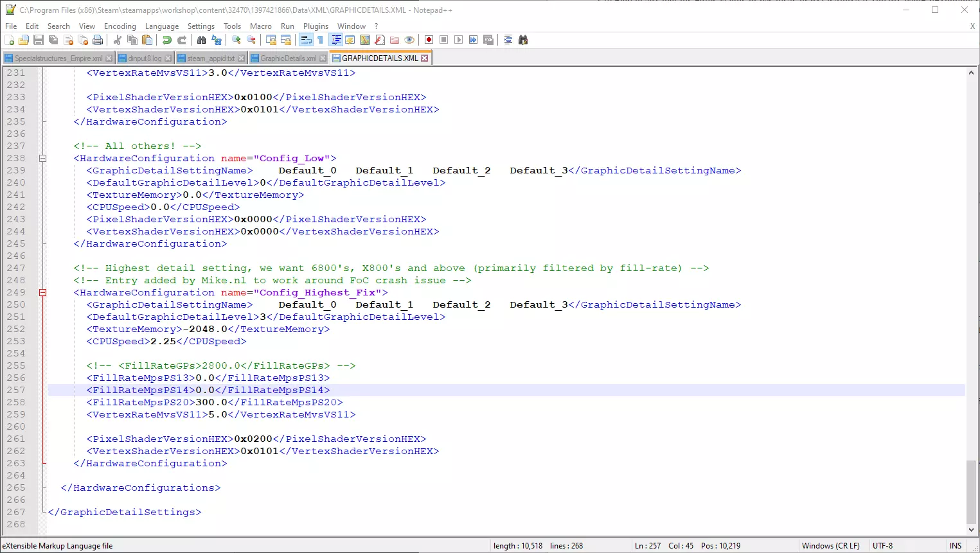Toggle Show All Characters pilcrow button
Screen dimensions: 980x553
point(320,40)
